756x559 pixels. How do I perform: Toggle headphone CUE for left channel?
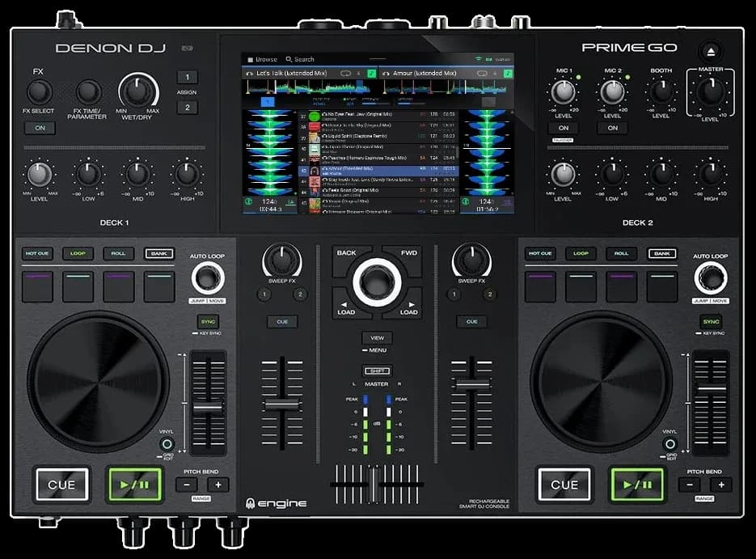click(x=282, y=322)
